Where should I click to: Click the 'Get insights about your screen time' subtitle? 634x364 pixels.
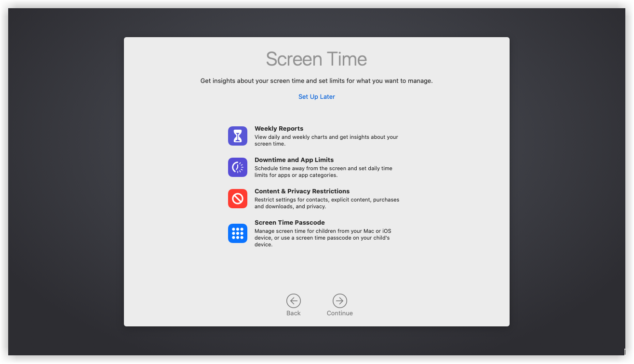(x=316, y=81)
